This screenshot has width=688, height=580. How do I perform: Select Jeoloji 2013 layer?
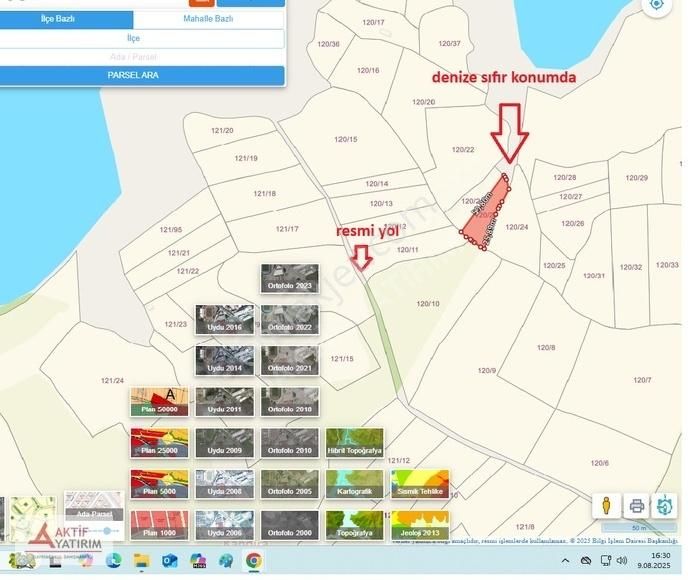click(x=420, y=525)
